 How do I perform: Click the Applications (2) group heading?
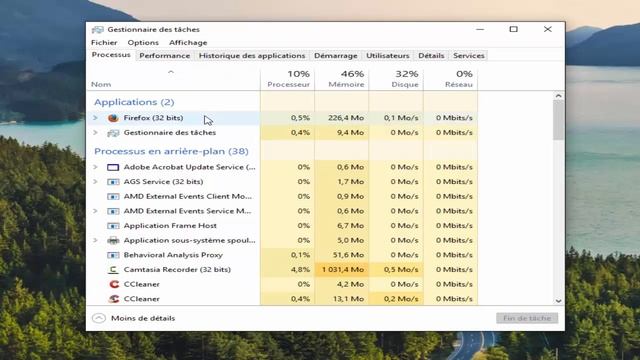click(x=134, y=102)
